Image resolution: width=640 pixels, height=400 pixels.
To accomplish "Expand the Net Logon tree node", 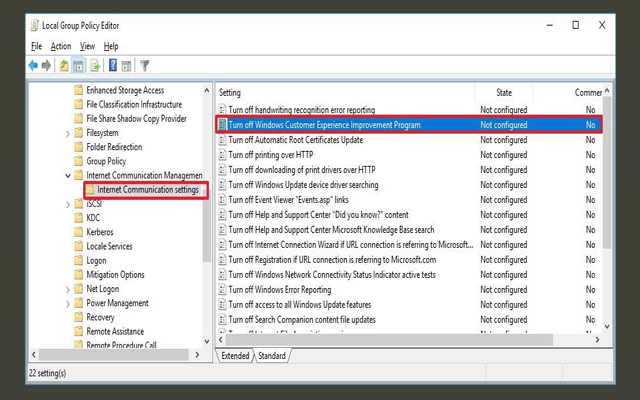I will pyautogui.click(x=68, y=289).
